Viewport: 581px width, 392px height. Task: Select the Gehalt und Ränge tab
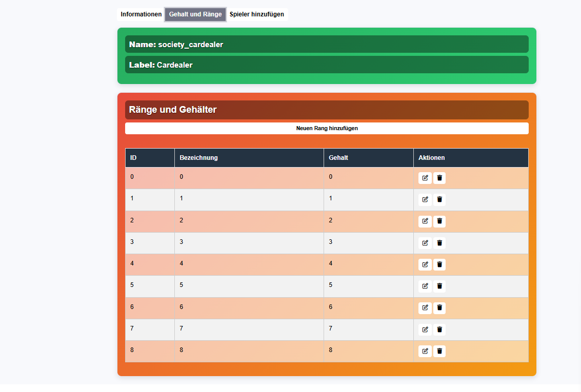point(195,14)
